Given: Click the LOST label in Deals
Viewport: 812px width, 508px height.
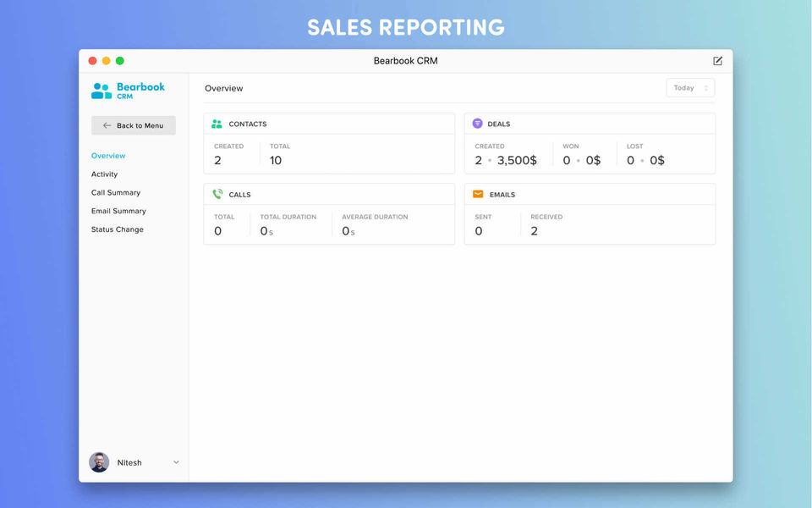Looking at the screenshot, I should (x=634, y=146).
